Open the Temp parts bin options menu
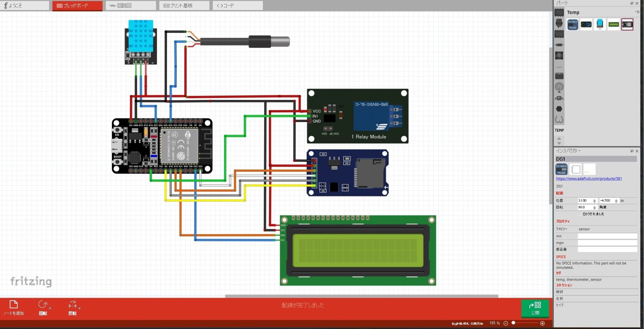The image size is (644, 329). 637,12
